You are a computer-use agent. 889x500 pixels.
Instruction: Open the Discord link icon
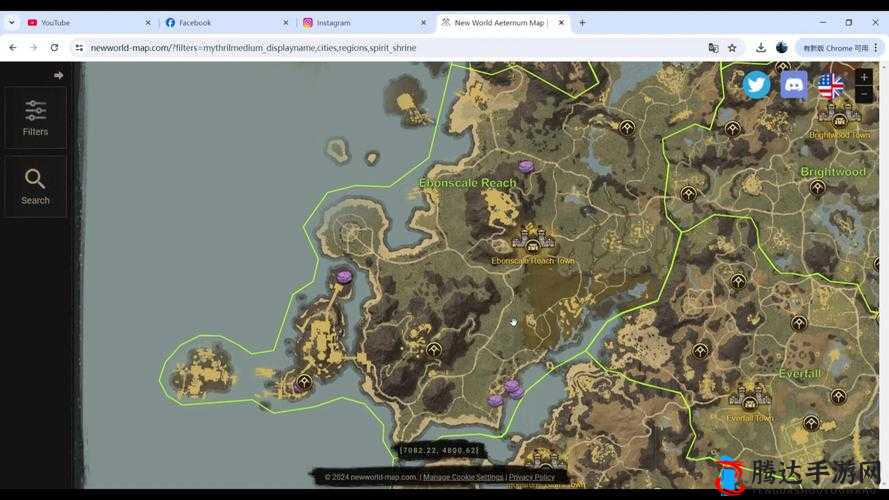[794, 85]
